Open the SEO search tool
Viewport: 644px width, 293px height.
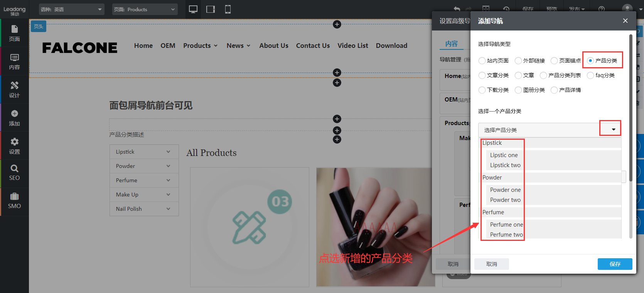14,173
